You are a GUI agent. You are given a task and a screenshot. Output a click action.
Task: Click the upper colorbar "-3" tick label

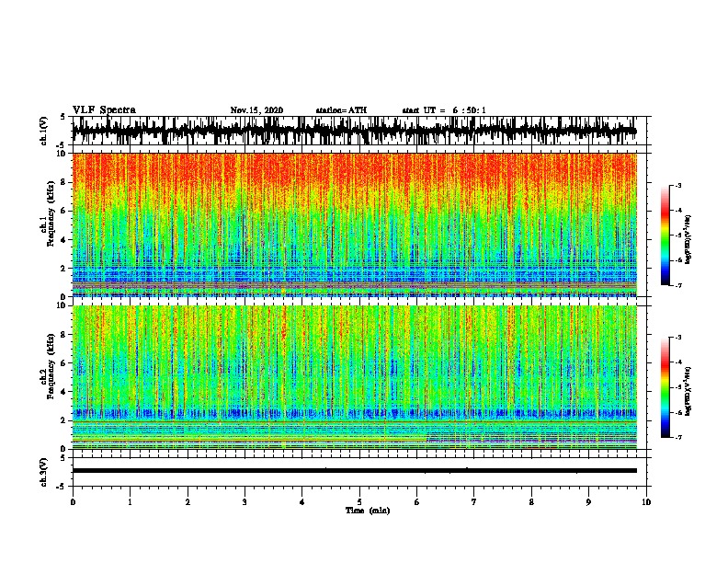678,186
